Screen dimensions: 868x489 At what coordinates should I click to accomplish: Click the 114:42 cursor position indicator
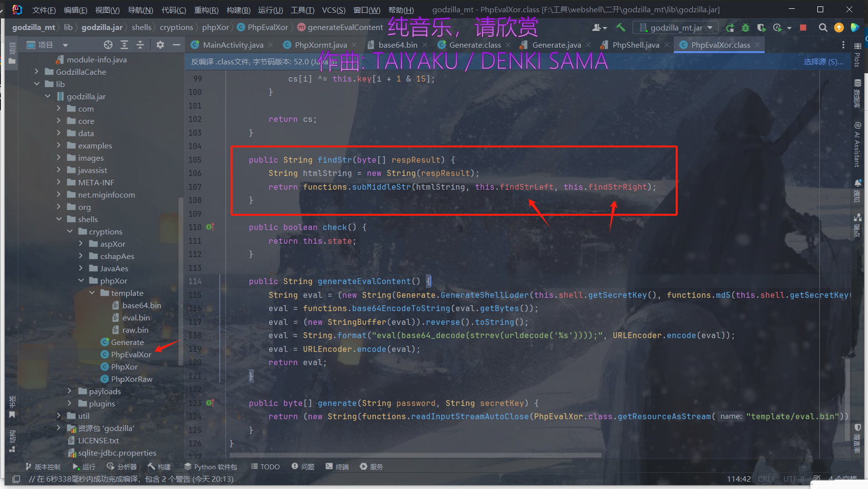[739, 479]
